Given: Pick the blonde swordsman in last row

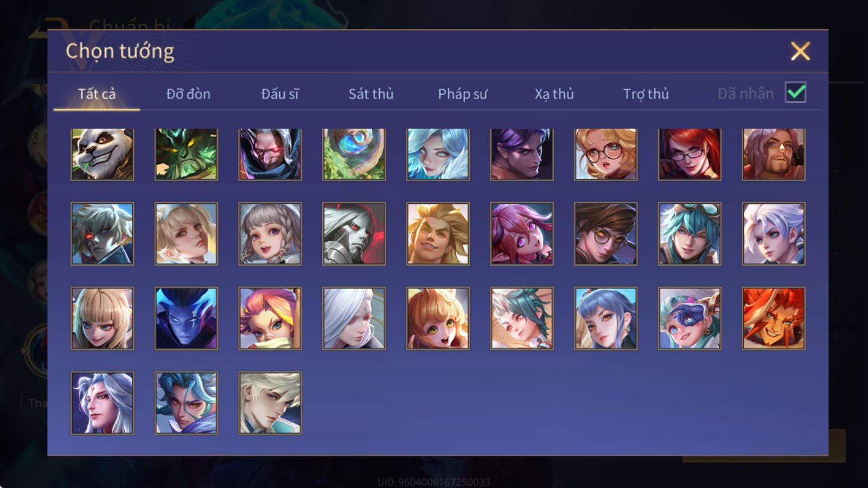Looking at the screenshot, I should coord(270,403).
